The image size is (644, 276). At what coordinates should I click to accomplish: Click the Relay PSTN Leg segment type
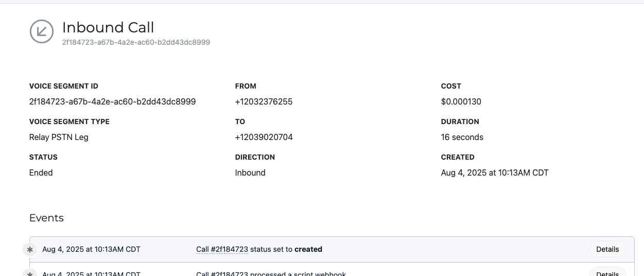tap(59, 137)
